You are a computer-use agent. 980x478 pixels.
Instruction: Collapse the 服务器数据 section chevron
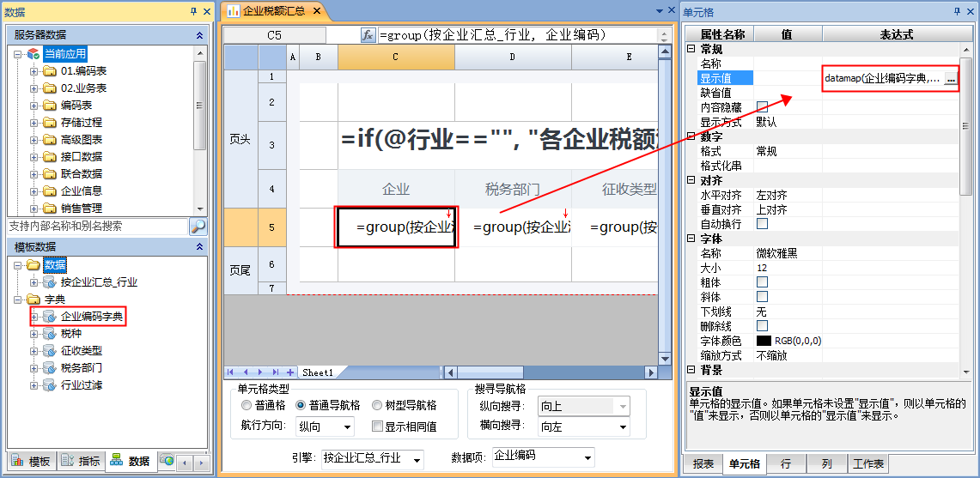(x=199, y=35)
